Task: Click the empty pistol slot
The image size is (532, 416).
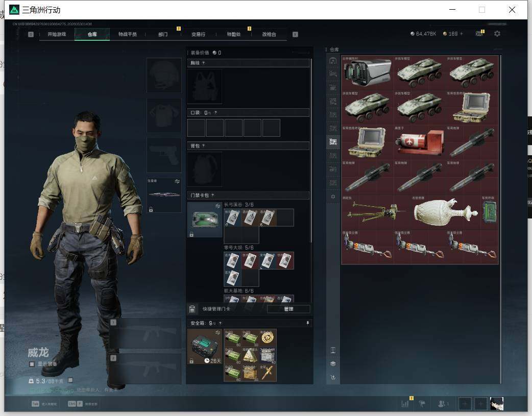Action: click(164, 155)
